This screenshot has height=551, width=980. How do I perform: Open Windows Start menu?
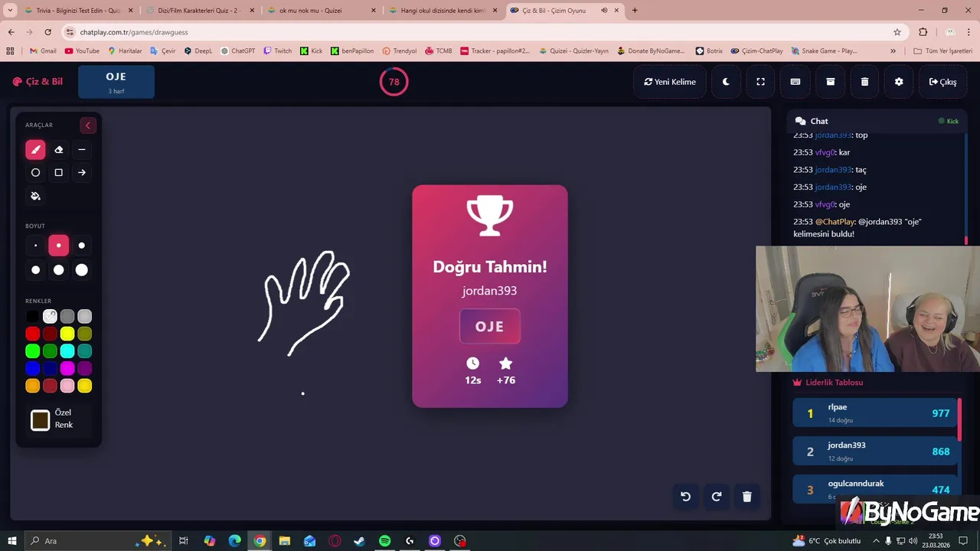12,541
